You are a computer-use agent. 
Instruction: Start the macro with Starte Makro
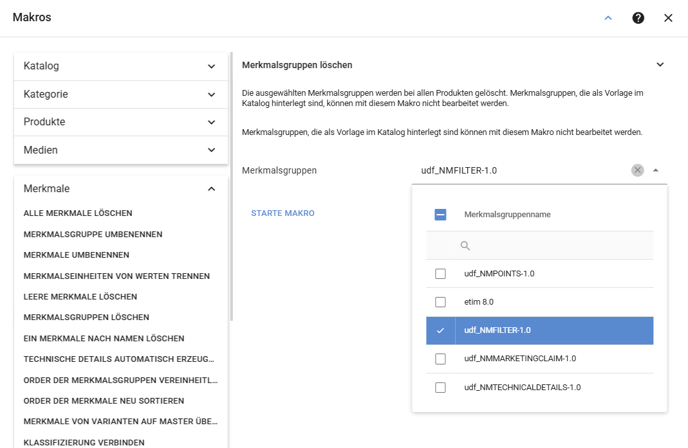click(x=283, y=213)
